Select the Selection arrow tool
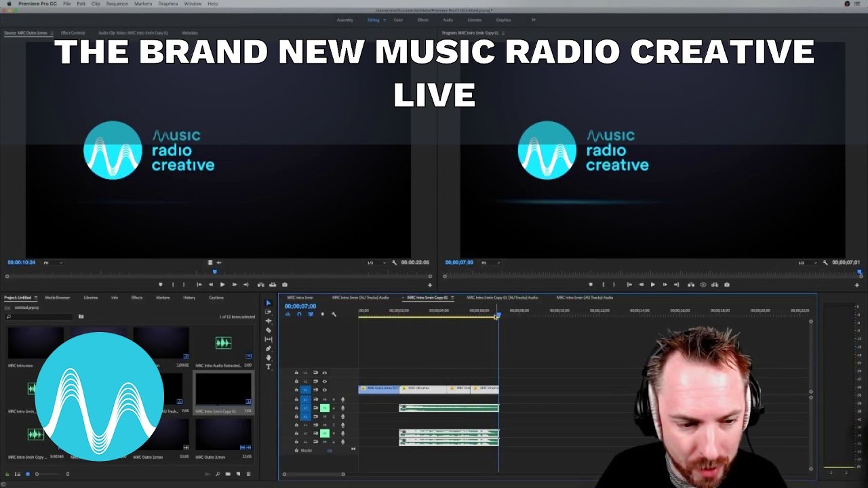 pyautogui.click(x=269, y=304)
